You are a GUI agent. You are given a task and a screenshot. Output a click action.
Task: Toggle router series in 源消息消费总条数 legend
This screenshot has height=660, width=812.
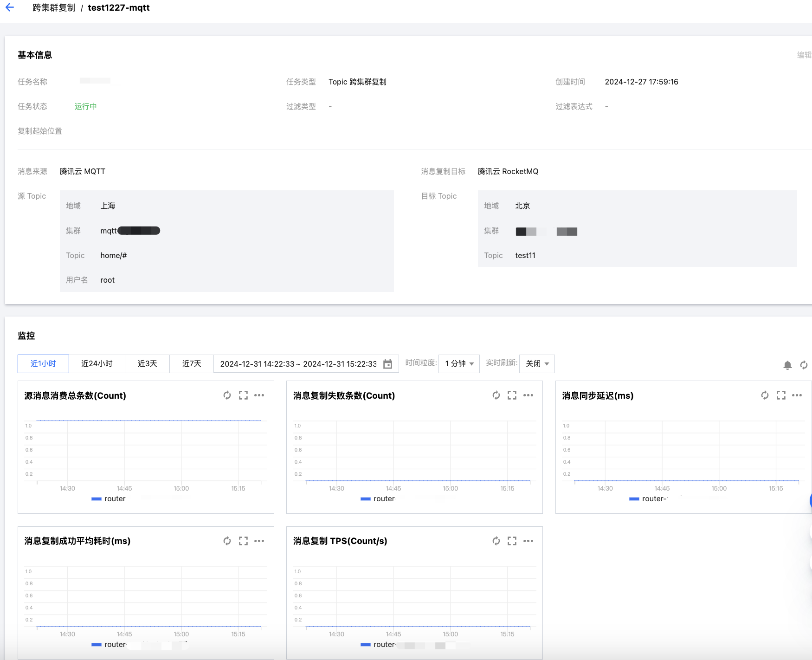tap(109, 499)
